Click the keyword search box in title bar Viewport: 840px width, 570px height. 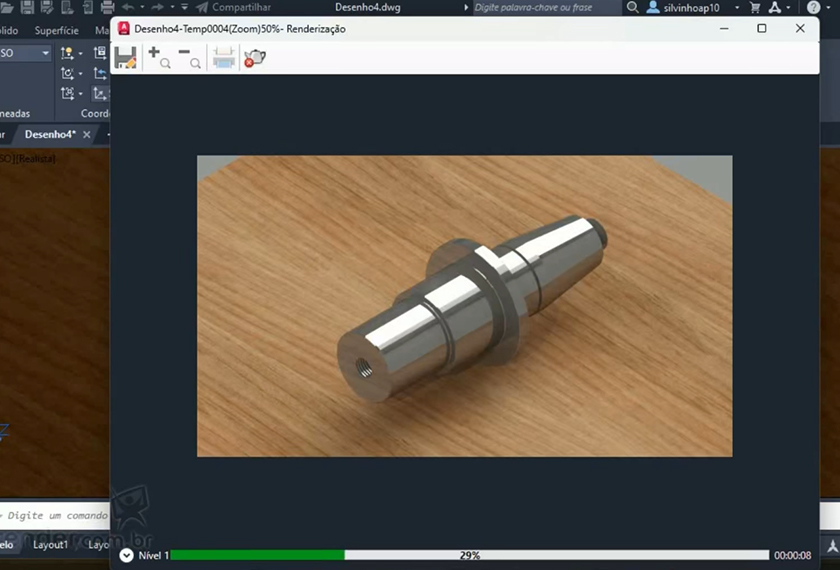545,7
